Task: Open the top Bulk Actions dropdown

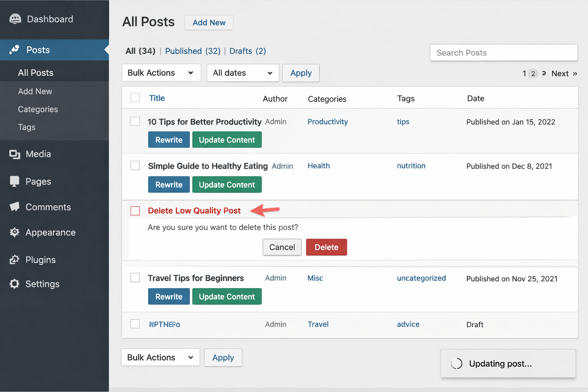Action: click(x=161, y=73)
